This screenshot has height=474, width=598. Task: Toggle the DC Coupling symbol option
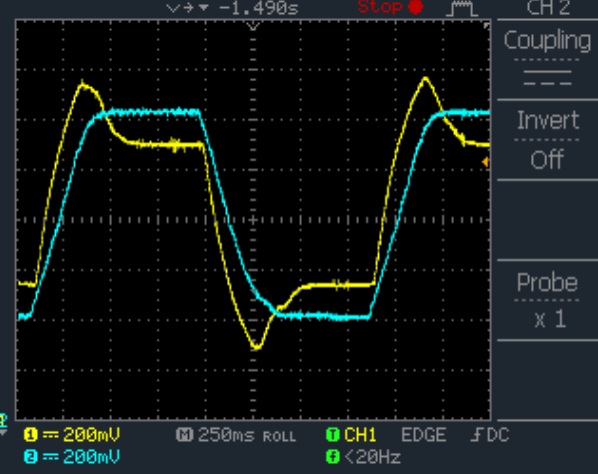click(x=548, y=78)
